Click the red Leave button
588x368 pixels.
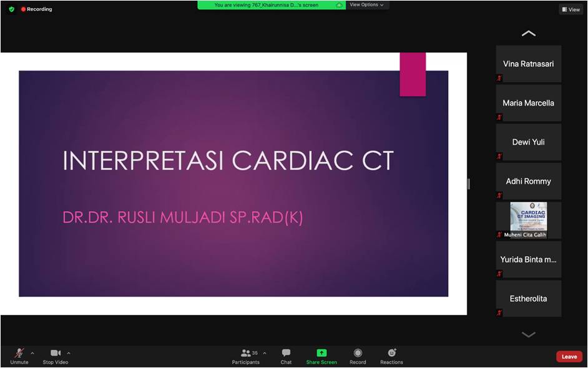tap(569, 357)
